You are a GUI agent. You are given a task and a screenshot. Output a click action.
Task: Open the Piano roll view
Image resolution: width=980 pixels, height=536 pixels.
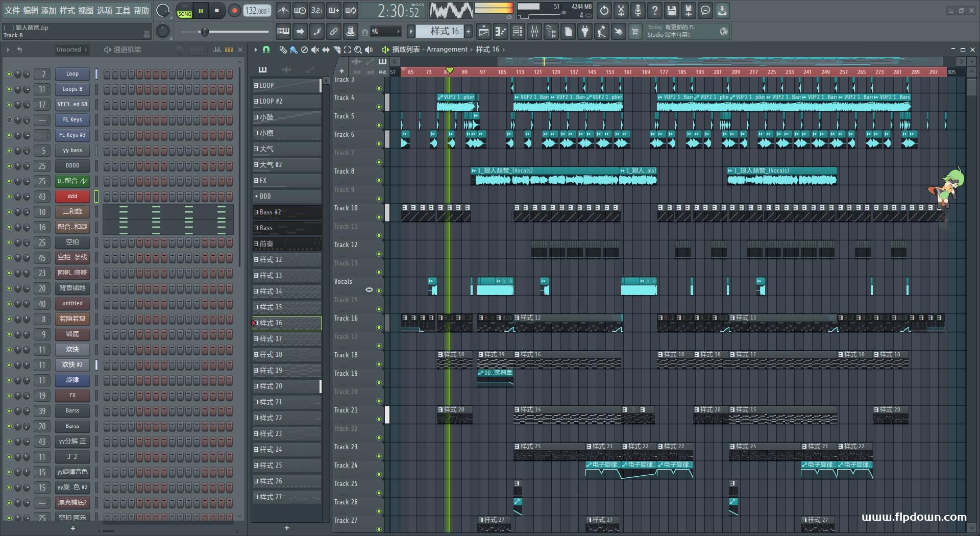pos(501,32)
